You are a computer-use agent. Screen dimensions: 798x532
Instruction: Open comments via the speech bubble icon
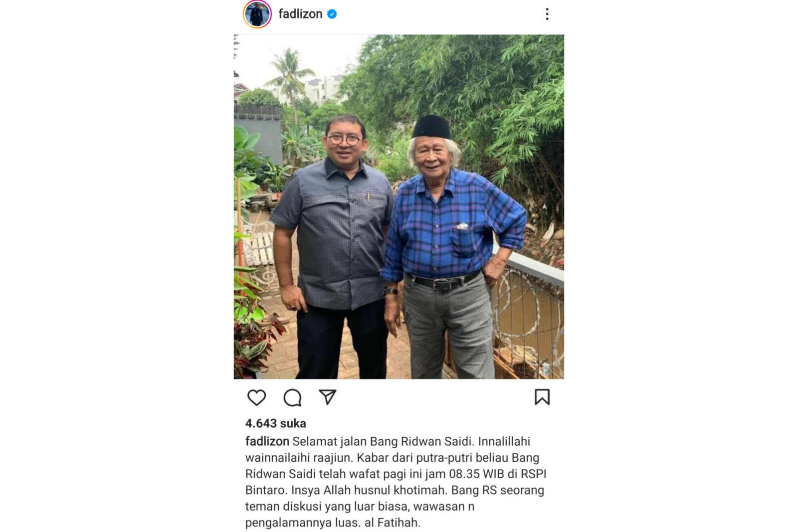coord(292,397)
